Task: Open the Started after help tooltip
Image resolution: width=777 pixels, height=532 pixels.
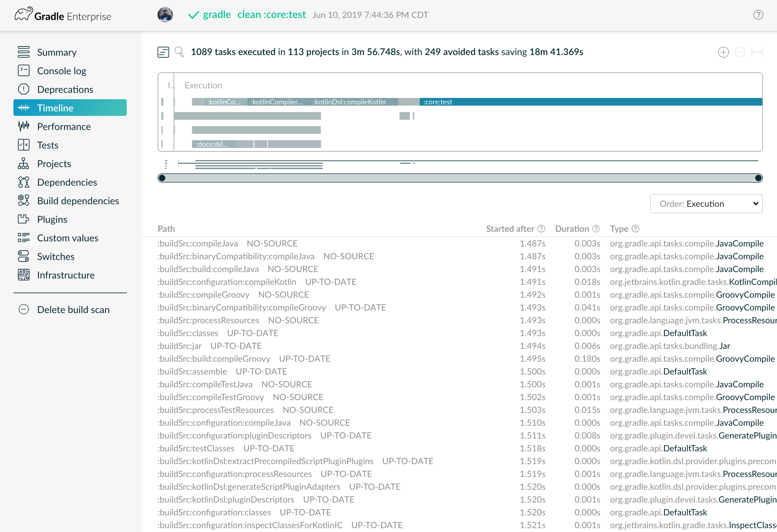Action: point(541,229)
